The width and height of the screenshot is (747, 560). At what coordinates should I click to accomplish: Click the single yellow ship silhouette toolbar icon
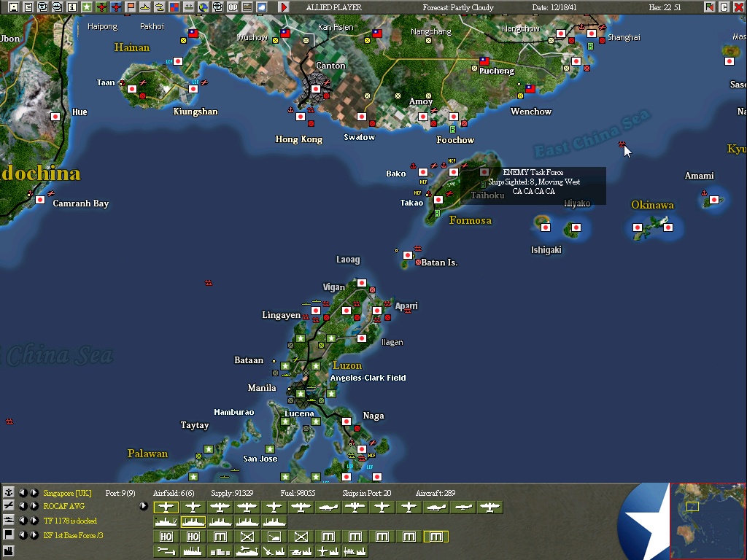pos(145,7)
